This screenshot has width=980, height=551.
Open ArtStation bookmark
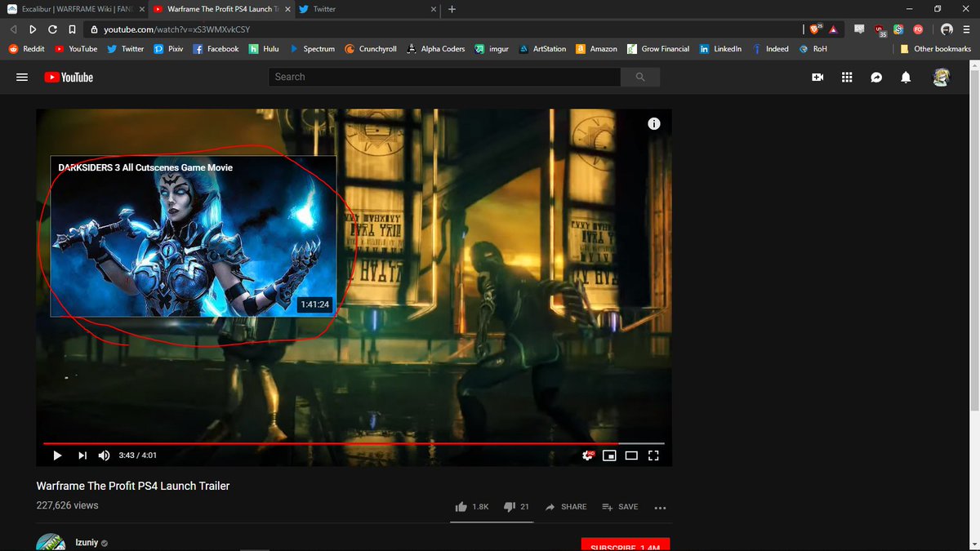click(542, 49)
